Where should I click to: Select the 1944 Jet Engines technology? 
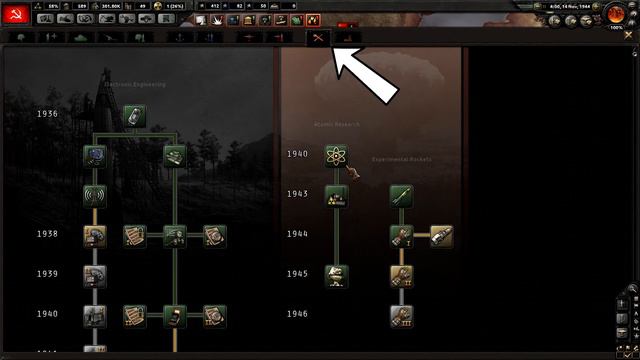tap(441, 236)
